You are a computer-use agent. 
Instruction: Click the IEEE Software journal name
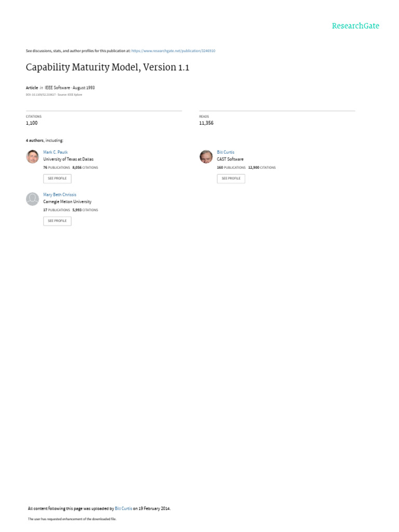[x=57, y=87]
